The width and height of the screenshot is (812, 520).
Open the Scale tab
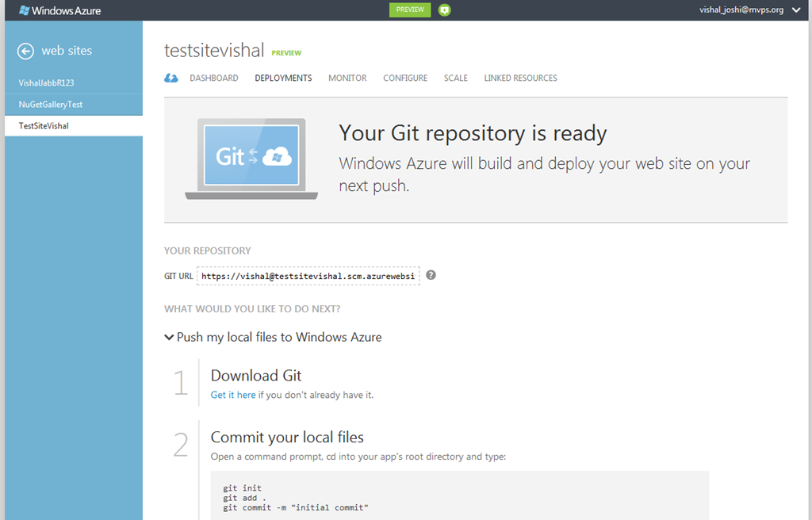[456, 78]
